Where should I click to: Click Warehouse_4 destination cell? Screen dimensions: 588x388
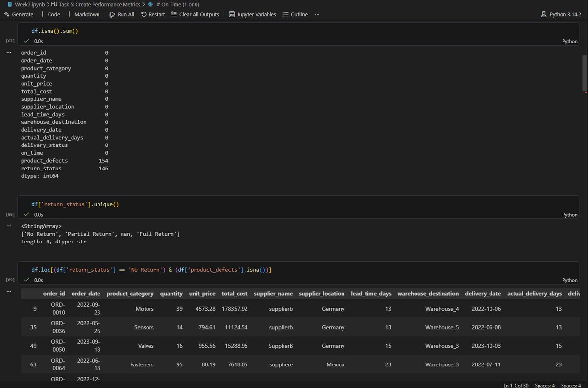pos(442,309)
